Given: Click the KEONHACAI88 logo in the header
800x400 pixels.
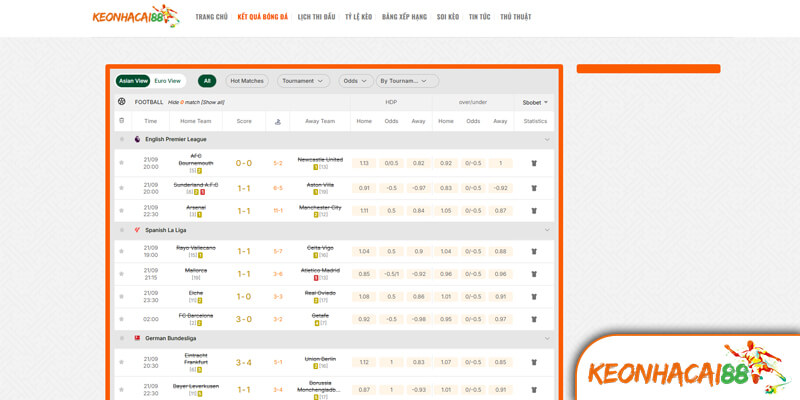Looking at the screenshot, I should [x=135, y=17].
